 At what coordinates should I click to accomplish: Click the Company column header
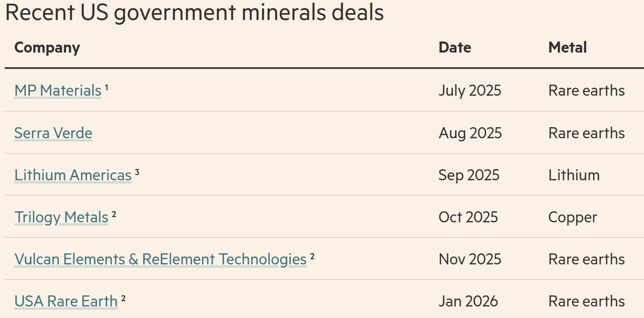pyautogui.click(x=47, y=47)
